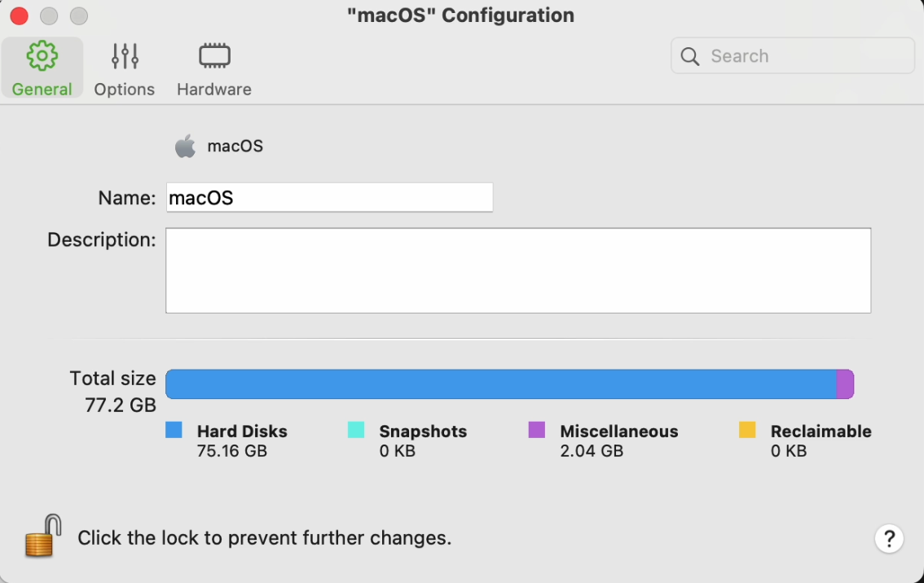Close the macOS Configuration window
Image resolution: width=924 pixels, height=583 pixels.
pyautogui.click(x=19, y=15)
